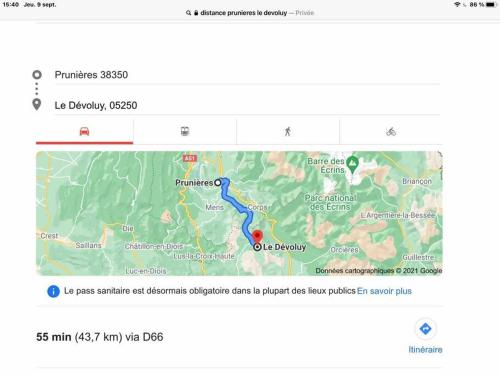Screen dimensions: 500x375
Task: Click the destination pin icon beside Le Dévoluy
Action: (37, 104)
